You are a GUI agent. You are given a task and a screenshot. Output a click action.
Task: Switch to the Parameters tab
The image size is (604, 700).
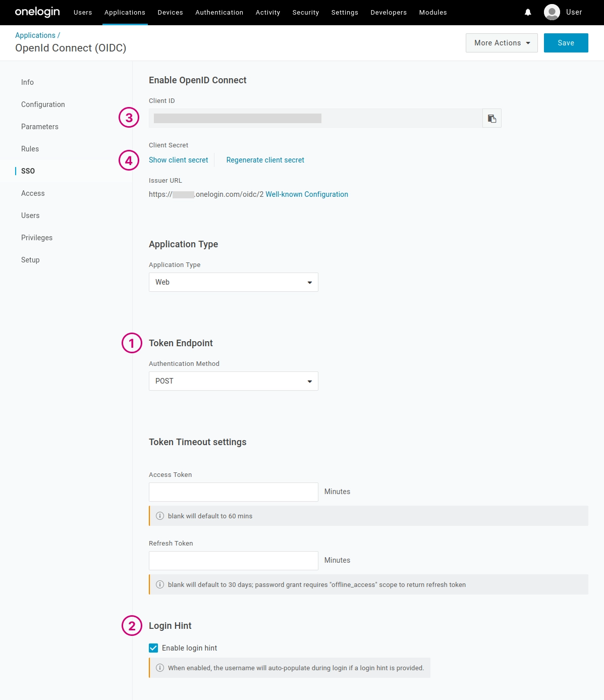tap(39, 127)
